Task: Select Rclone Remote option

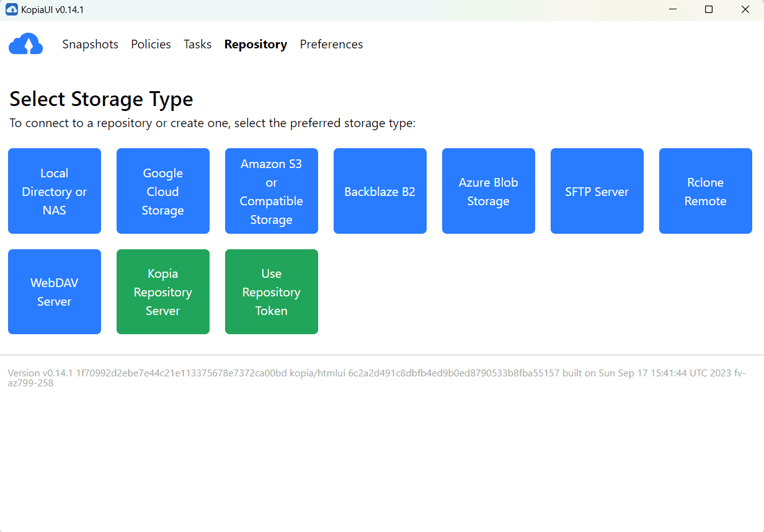Action: (706, 191)
